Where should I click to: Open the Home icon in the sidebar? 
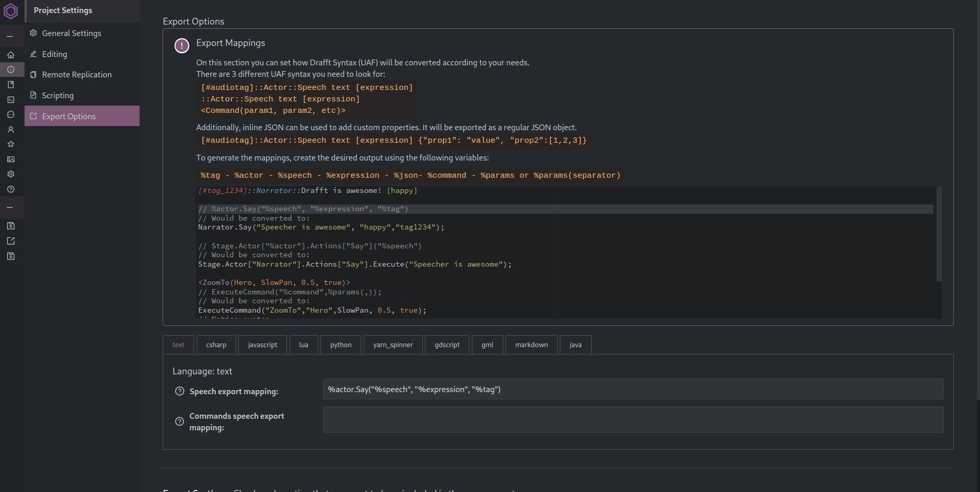click(x=11, y=54)
